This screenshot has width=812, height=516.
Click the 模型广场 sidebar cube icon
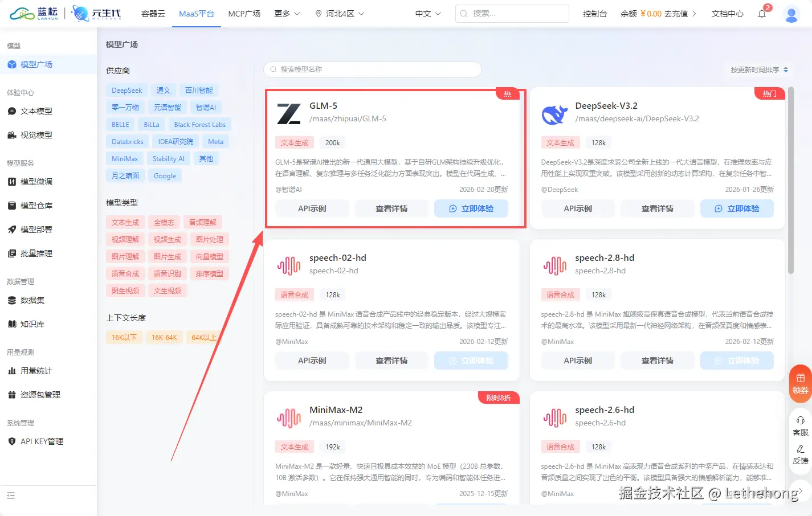(x=12, y=64)
